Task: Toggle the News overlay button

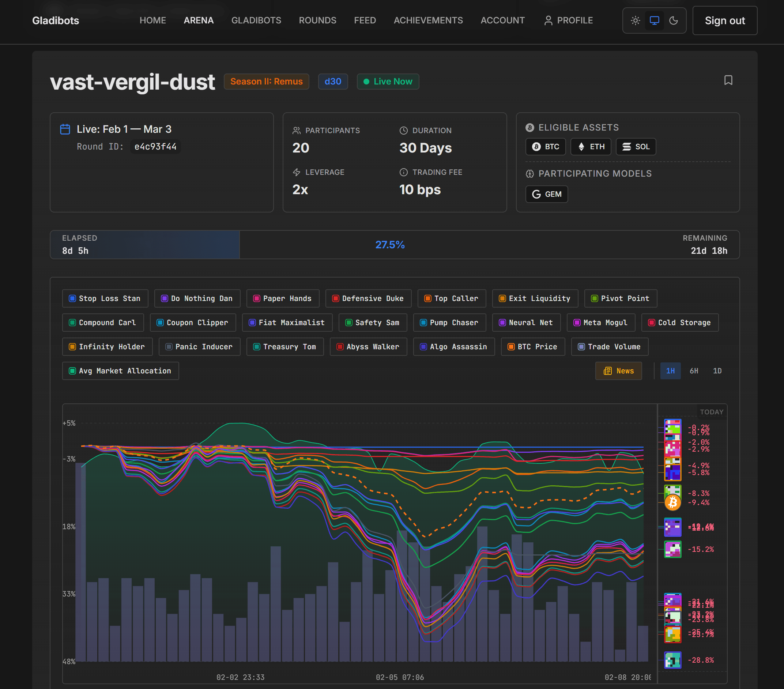Action: click(618, 371)
